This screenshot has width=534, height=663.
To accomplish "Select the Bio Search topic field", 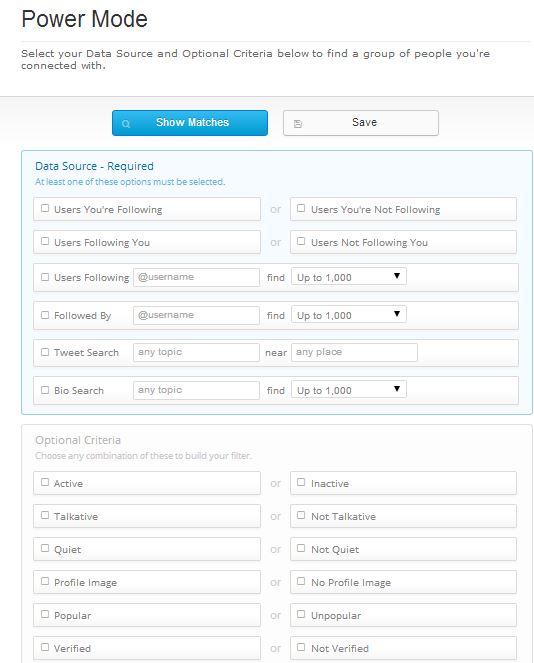I will coord(196,390).
